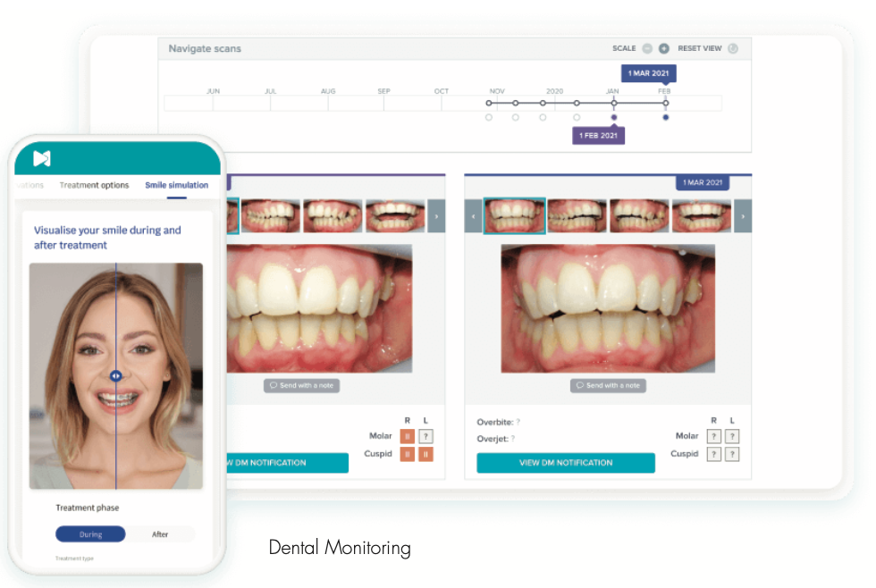Open the Smile simulation tab

[177, 185]
